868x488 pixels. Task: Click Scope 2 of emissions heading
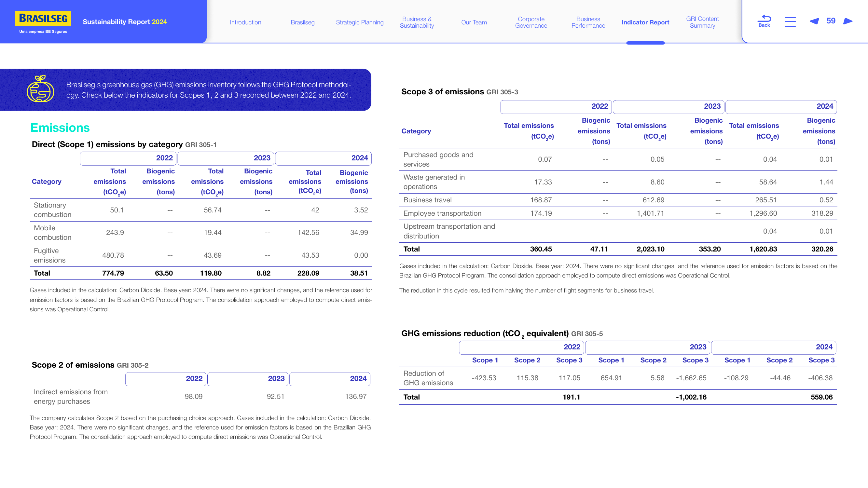pyautogui.click(x=73, y=365)
